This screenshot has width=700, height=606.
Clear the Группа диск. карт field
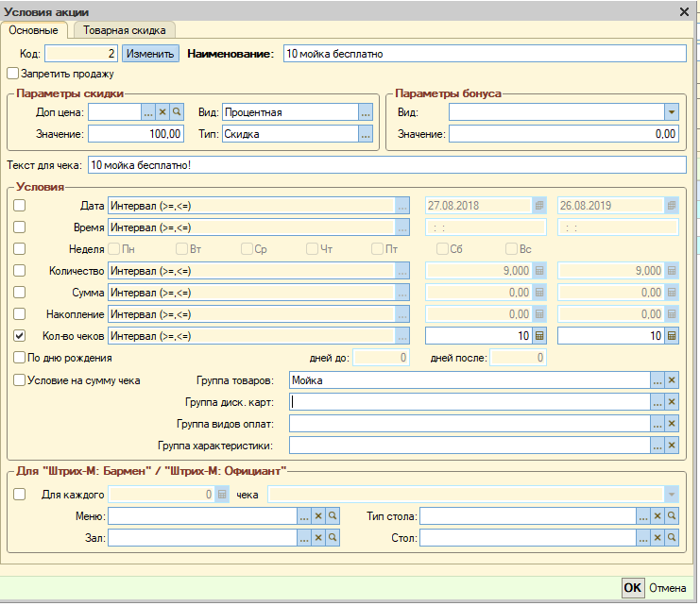pos(672,402)
